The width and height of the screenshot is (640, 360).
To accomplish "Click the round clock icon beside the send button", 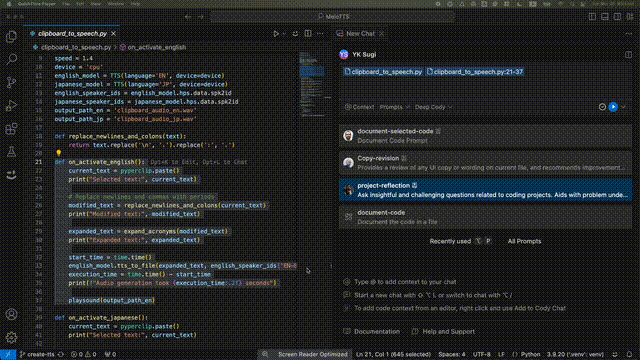I will pyautogui.click(x=602, y=107).
